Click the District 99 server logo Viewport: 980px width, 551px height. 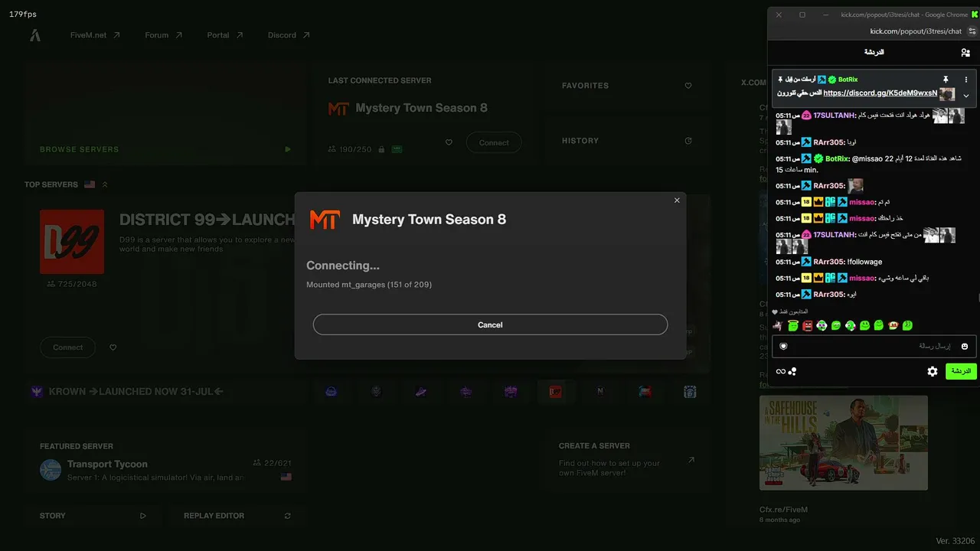(x=72, y=242)
